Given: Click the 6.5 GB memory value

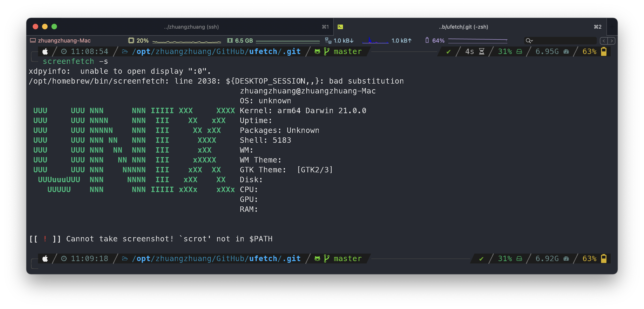Looking at the screenshot, I should tap(244, 41).
